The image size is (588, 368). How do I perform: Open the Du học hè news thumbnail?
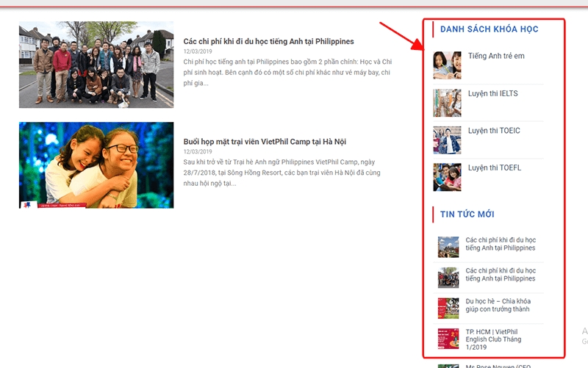pos(448,308)
